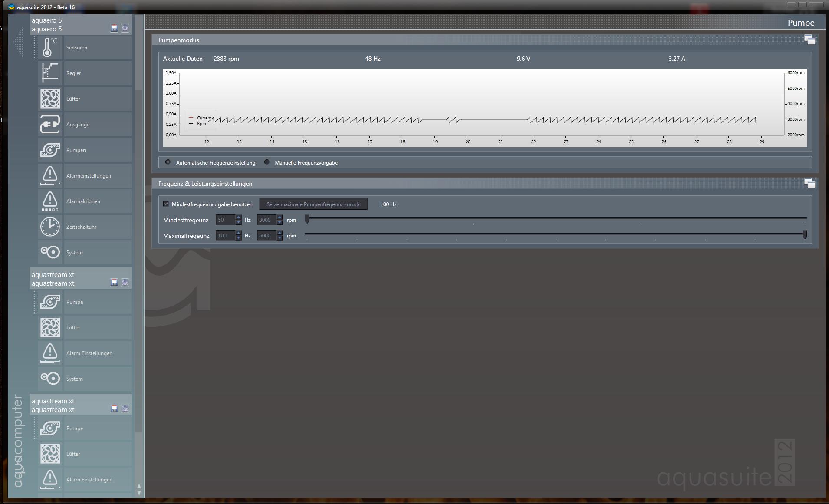Open Alarm Einstellungen under second aquastream xt
Image resolution: width=829 pixels, height=504 pixels.
85,480
